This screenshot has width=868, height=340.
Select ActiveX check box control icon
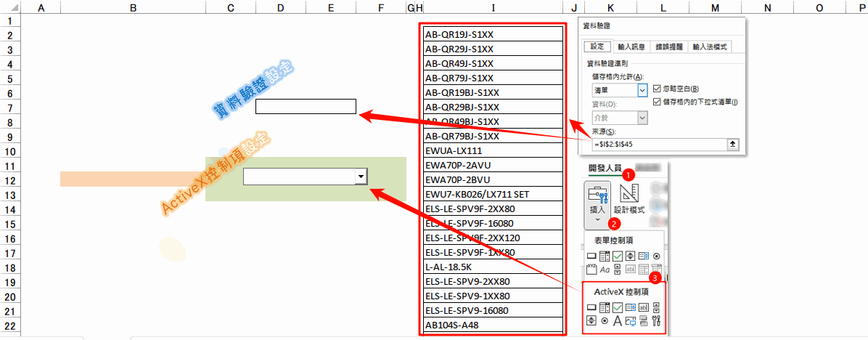618,307
